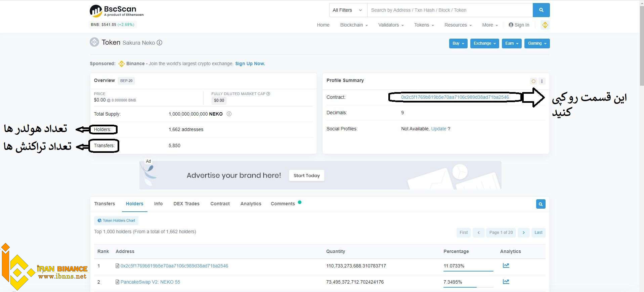644x292 pixels.
Task: Open analytics chart icon for PancakeSwap V2 row
Action: point(506,282)
